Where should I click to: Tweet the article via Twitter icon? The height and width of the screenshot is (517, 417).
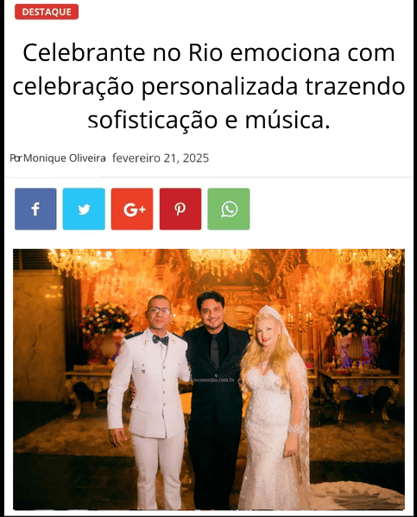click(84, 209)
